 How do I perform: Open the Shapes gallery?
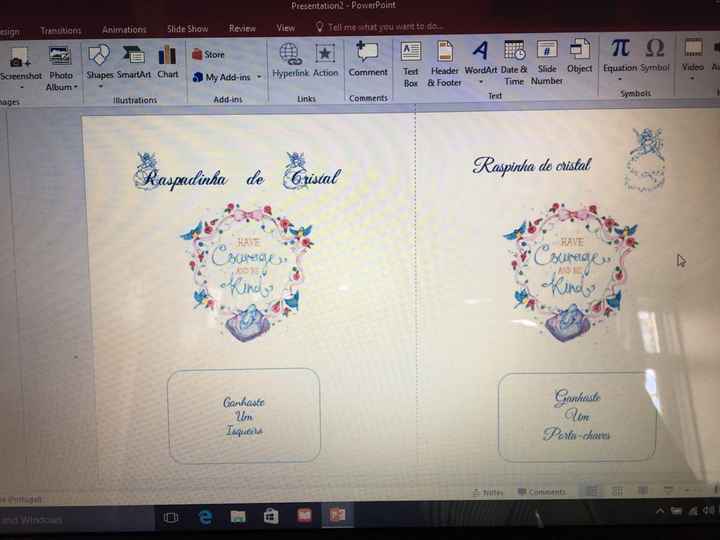tap(99, 65)
